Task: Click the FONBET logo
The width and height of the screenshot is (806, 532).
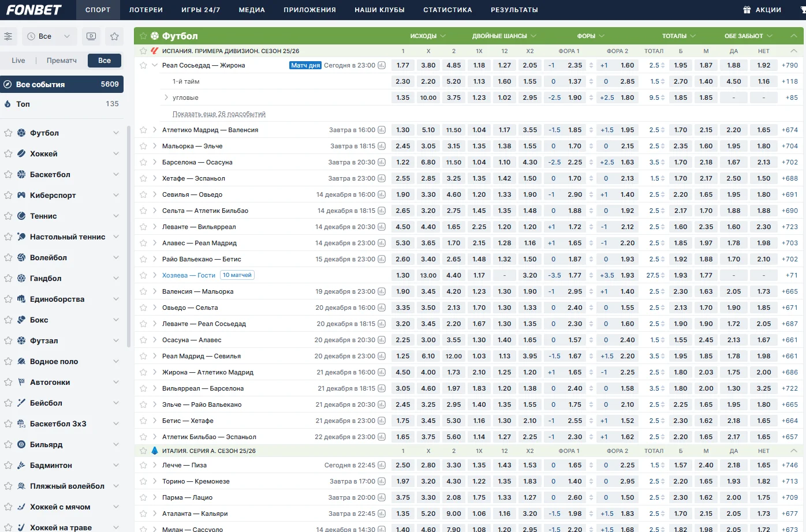Action: tap(34, 10)
